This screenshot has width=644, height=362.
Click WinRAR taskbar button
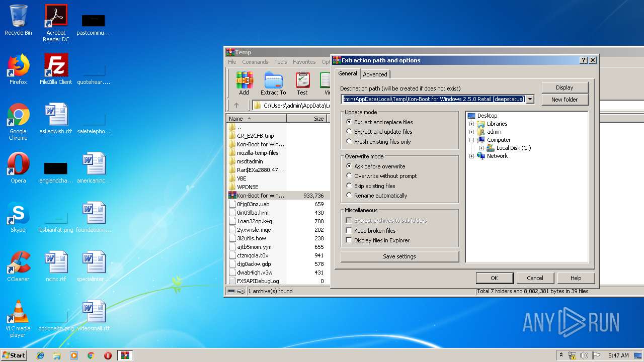125,355
